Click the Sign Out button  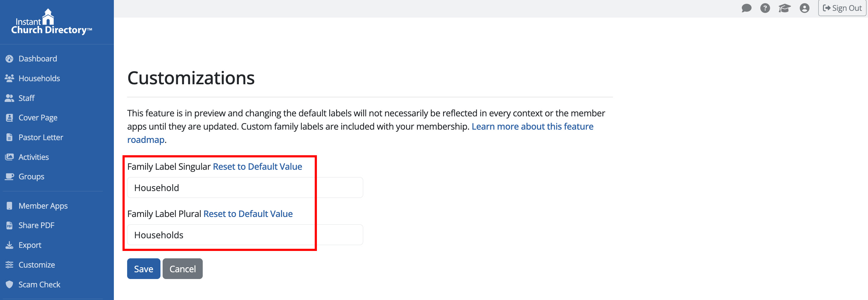coord(842,8)
